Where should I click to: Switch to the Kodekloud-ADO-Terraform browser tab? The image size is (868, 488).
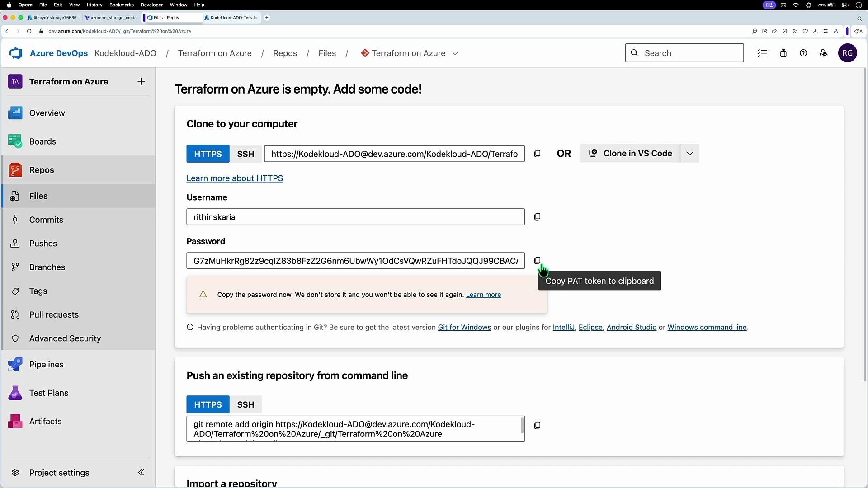pyautogui.click(x=231, y=18)
